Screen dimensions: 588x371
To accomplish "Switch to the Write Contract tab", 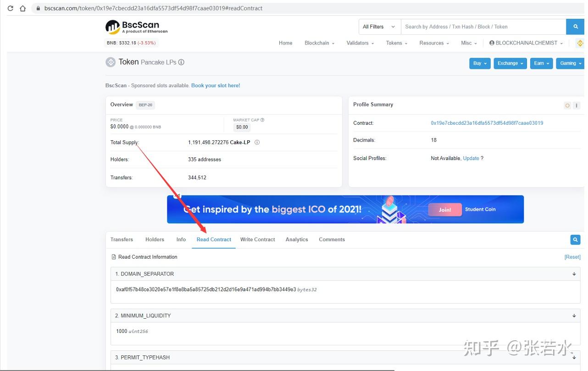I will (x=258, y=239).
